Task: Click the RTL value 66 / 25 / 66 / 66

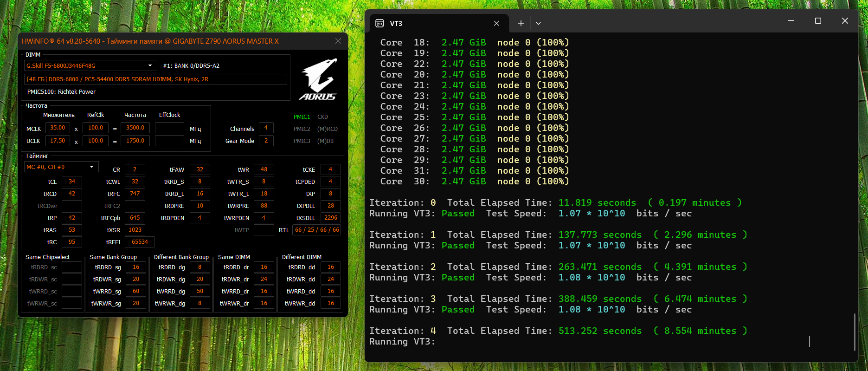Action: click(x=317, y=230)
